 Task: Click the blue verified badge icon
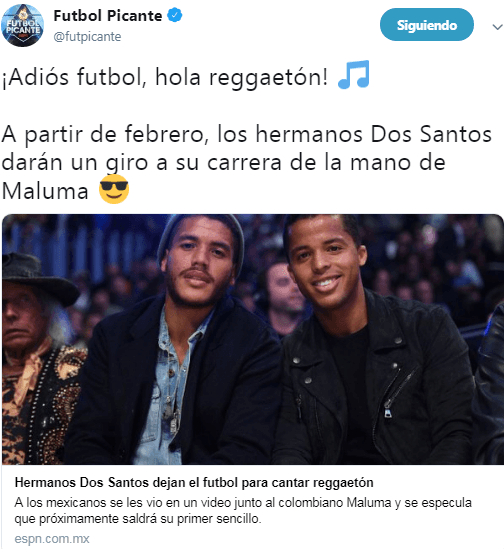pos(174,15)
